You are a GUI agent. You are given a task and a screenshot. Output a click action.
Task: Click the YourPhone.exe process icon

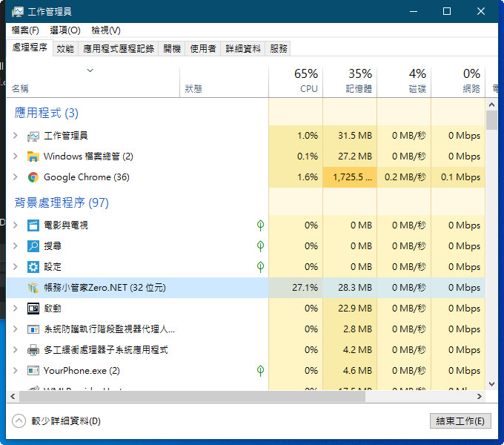(x=33, y=371)
